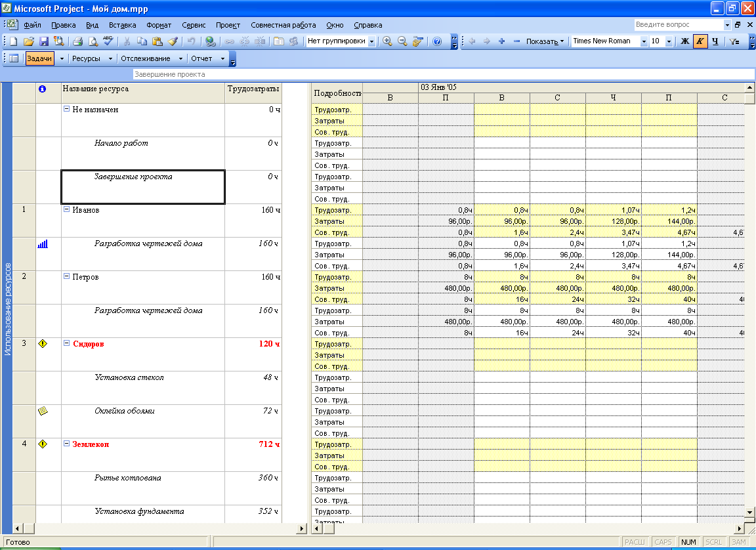
Task: Open the font size 10 dropdown
Action: pyautogui.click(x=669, y=41)
